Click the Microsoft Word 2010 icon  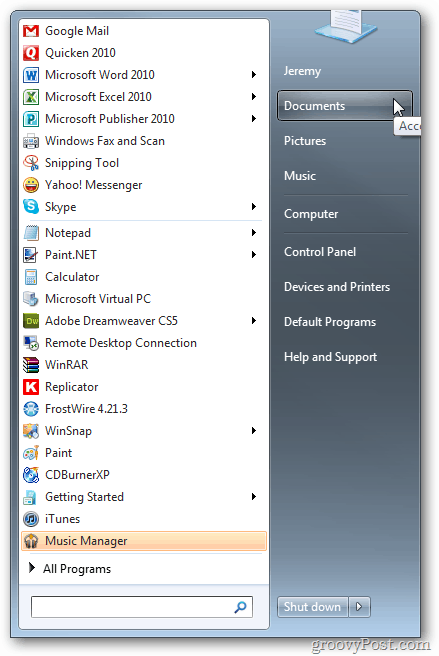pos(31,75)
